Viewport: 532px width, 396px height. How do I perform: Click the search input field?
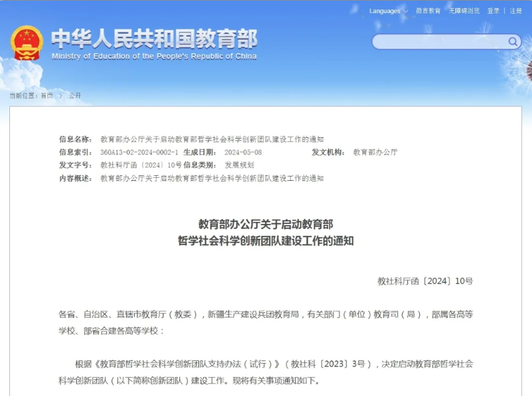(x=437, y=41)
